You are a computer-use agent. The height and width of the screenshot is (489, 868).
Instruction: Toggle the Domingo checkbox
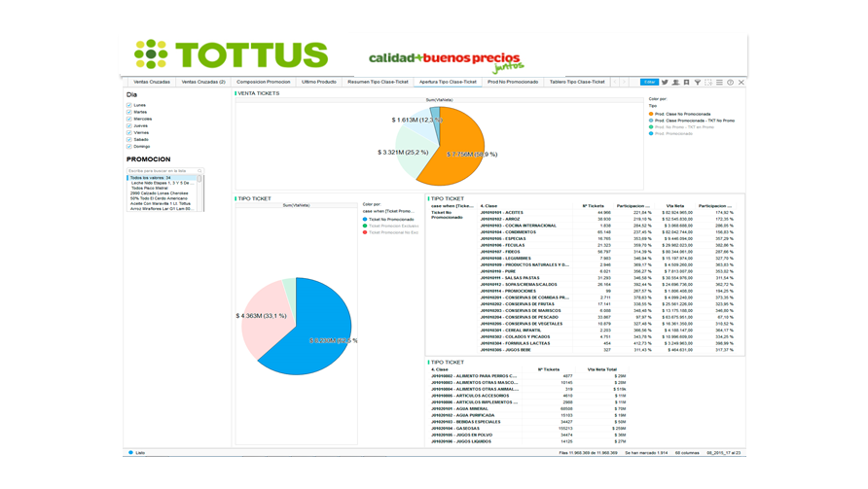pyautogui.click(x=129, y=147)
